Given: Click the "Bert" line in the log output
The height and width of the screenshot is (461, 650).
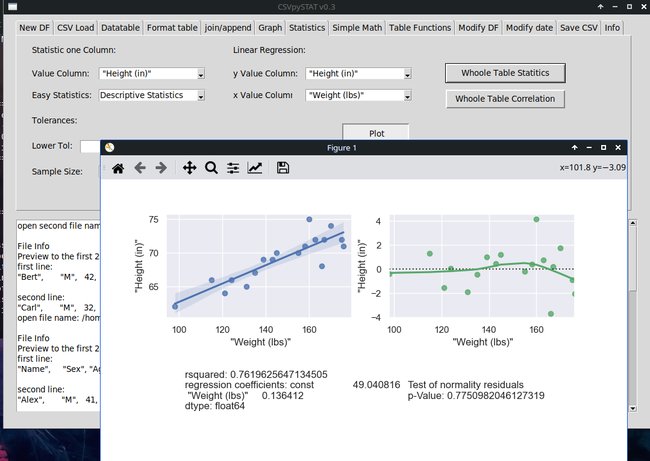Looking at the screenshot, I should (58, 277).
